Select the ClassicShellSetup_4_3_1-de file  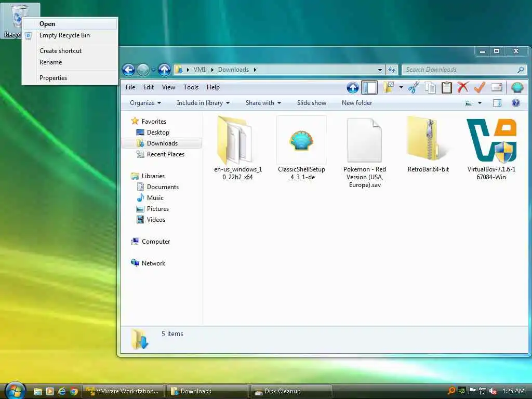(301, 149)
